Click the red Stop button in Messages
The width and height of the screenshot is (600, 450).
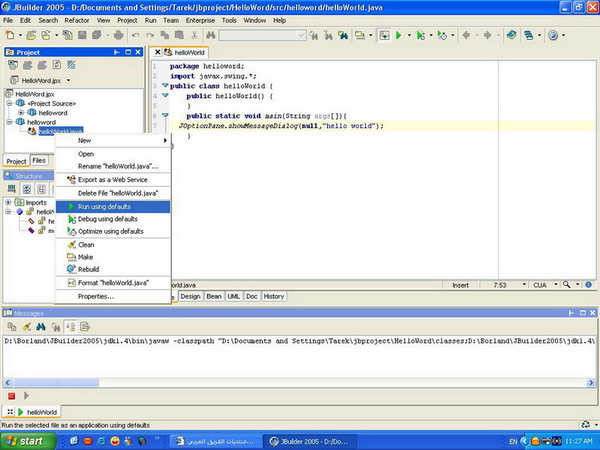[x=11, y=396]
